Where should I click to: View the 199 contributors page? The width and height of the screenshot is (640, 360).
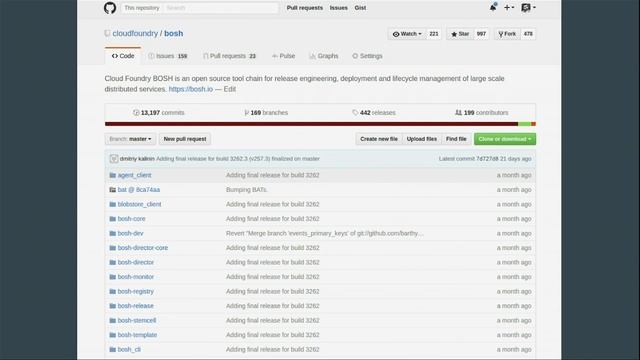pyautogui.click(x=482, y=113)
